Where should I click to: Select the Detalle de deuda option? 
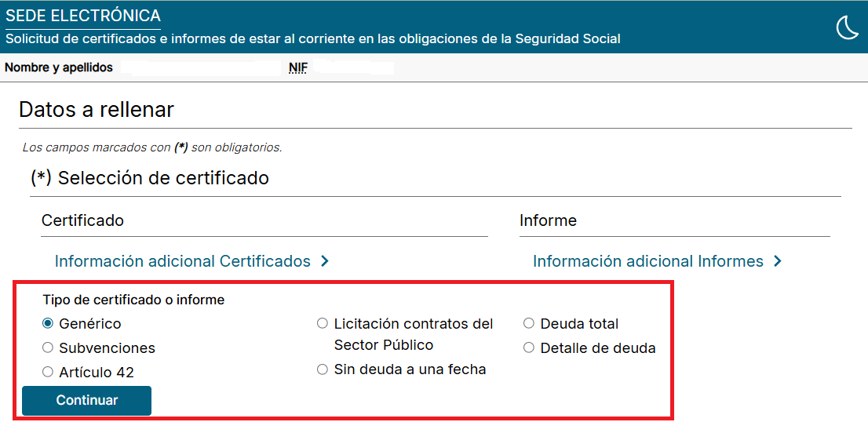pyautogui.click(x=529, y=348)
